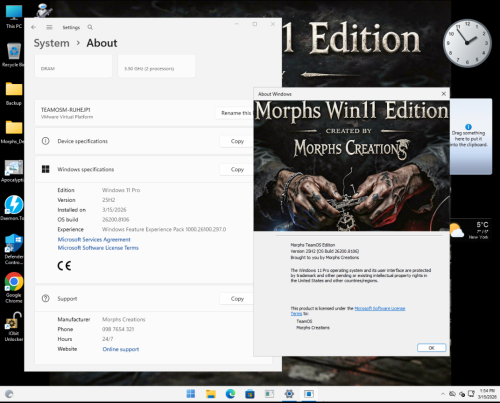Screen dimensions: 500x403
Task: Click OK in About Windows dialog
Action: coord(431,348)
